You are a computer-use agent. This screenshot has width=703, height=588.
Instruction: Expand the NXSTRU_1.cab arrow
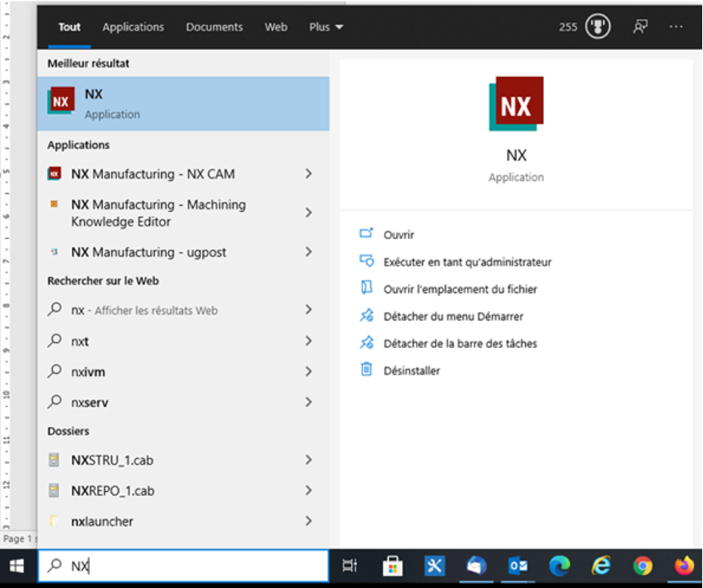[309, 459]
